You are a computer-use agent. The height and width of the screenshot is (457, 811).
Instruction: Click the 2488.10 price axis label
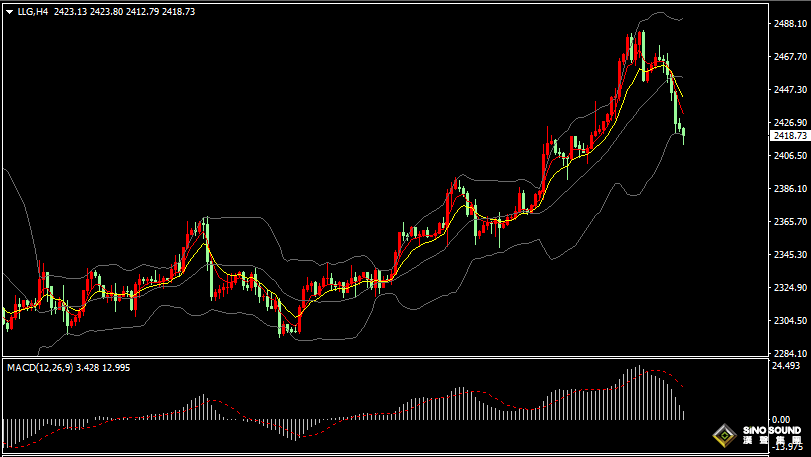click(x=789, y=23)
